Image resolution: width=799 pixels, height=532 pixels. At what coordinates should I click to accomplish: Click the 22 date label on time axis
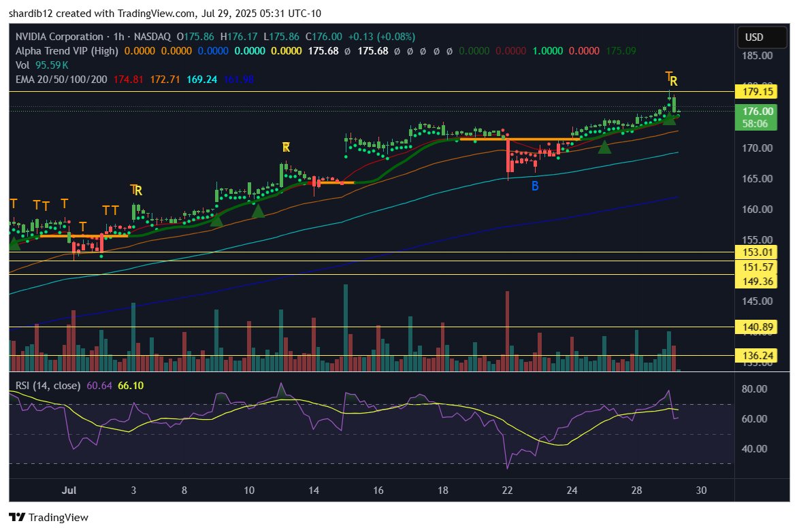point(507,491)
